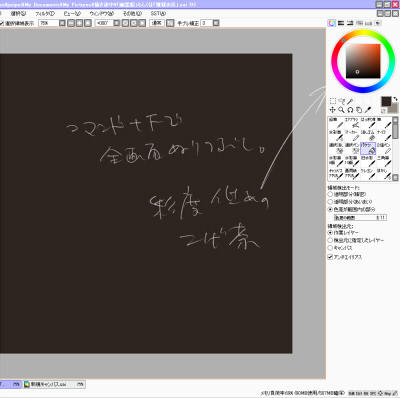Open the 75% zoom level dropdown

click(x=62, y=23)
